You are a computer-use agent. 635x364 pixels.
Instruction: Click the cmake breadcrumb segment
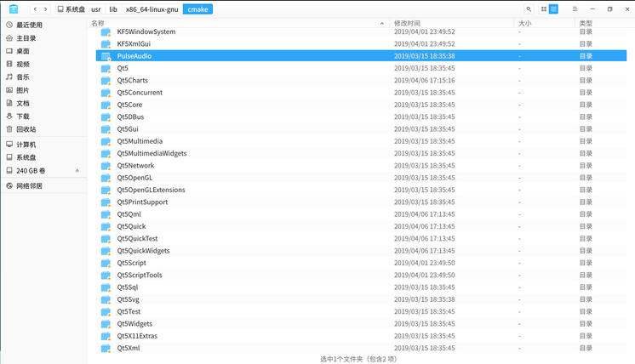point(197,9)
